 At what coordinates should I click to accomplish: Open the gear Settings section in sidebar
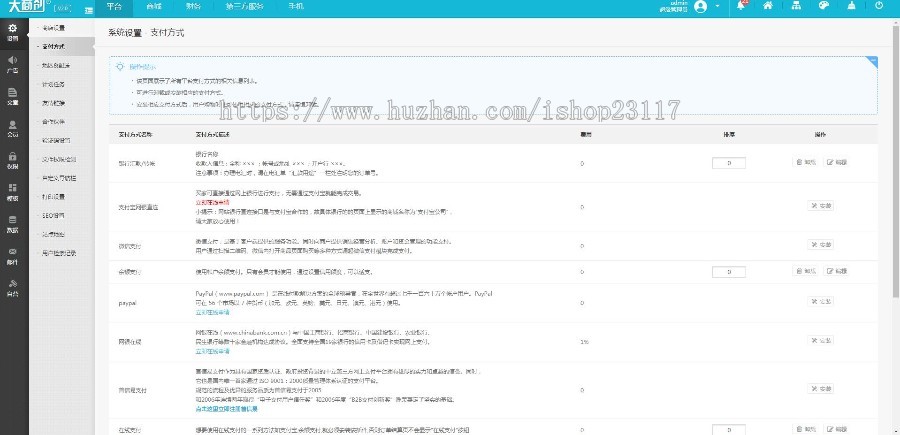pos(13,32)
